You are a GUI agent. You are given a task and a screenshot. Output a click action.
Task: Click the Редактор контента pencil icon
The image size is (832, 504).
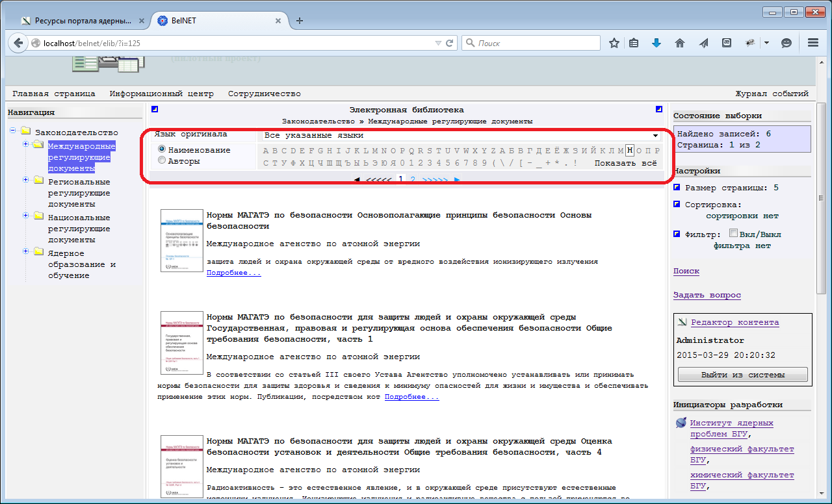[x=682, y=322]
